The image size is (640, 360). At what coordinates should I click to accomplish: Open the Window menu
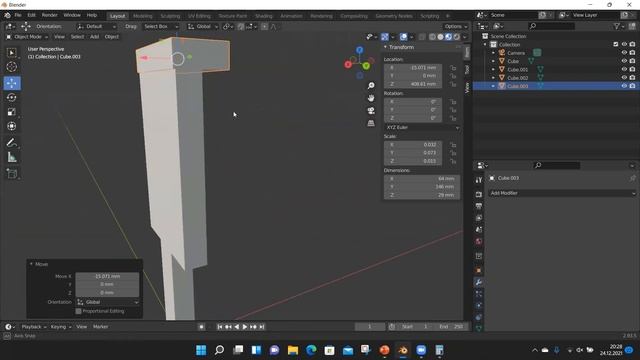point(72,15)
